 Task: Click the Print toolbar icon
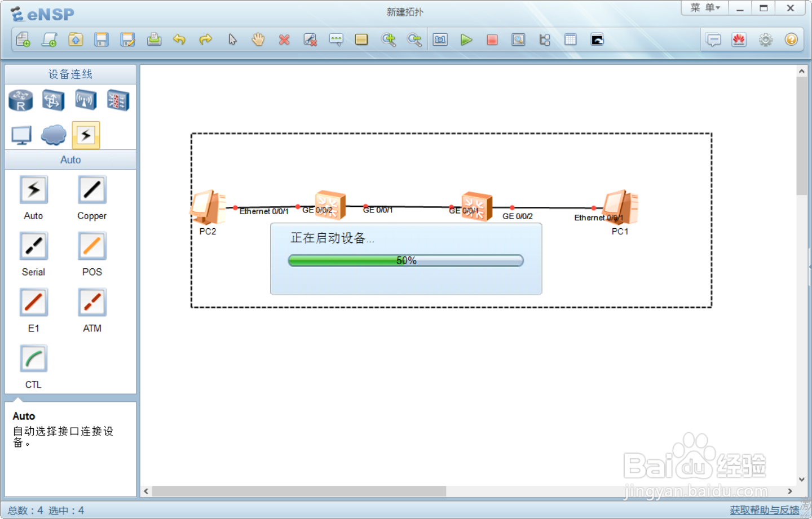[x=154, y=39]
